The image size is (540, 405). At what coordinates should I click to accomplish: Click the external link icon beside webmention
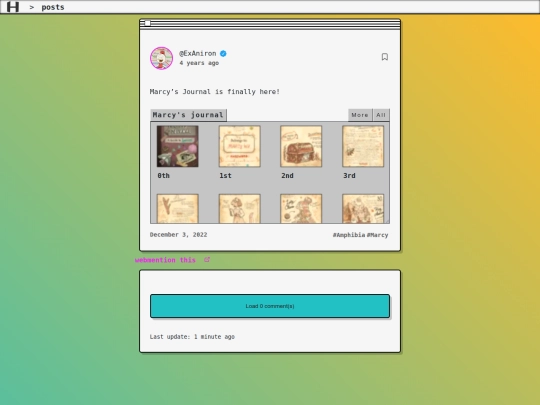point(207,260)
